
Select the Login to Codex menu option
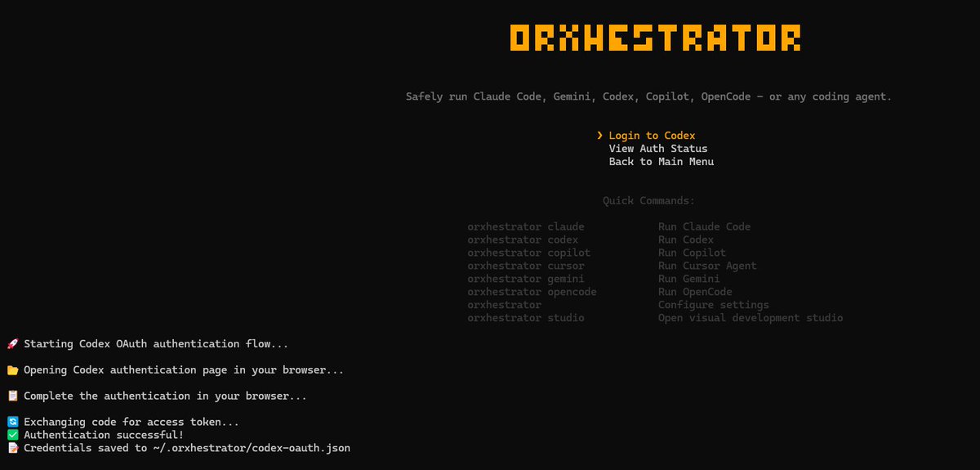click(652, 136)
